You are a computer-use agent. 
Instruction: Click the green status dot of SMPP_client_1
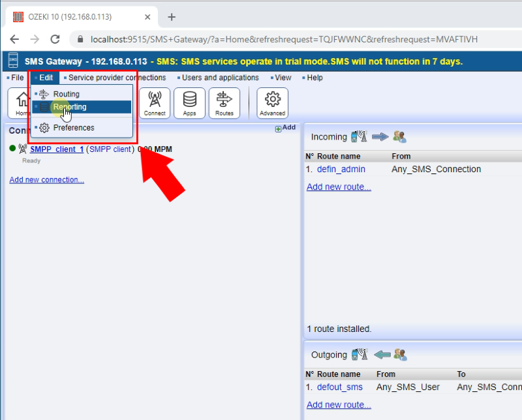coord(12,149)
